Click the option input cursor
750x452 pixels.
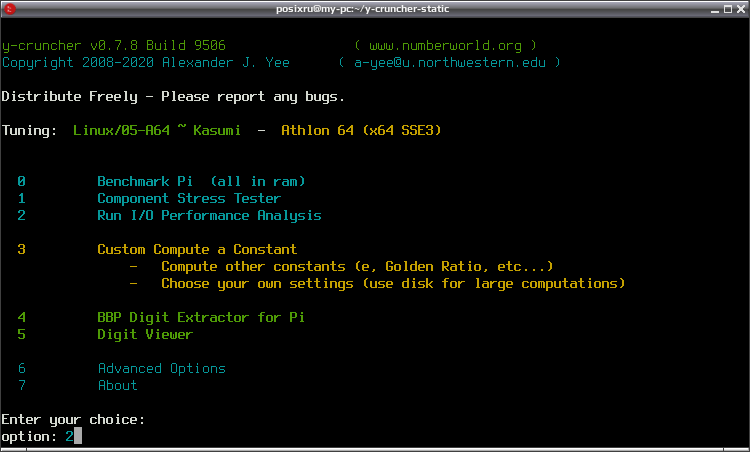point(77,436)
